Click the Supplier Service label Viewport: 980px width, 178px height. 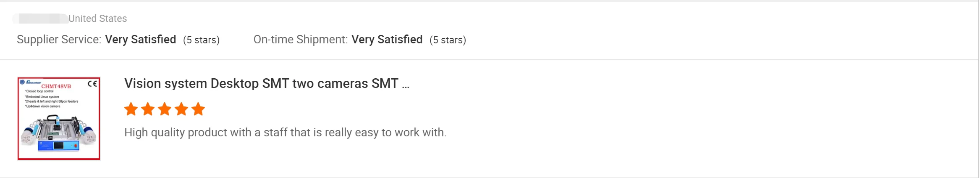[x=59, y=40]
